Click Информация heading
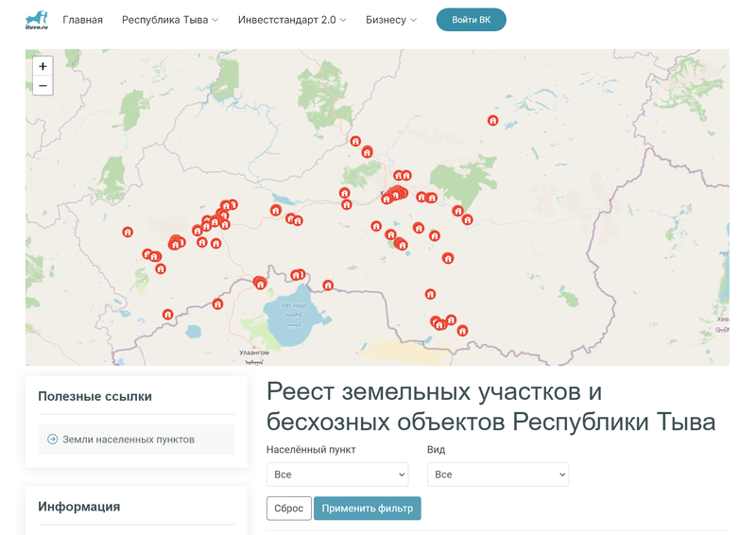The height and width of the screenshot is (535, 756). 79,507
